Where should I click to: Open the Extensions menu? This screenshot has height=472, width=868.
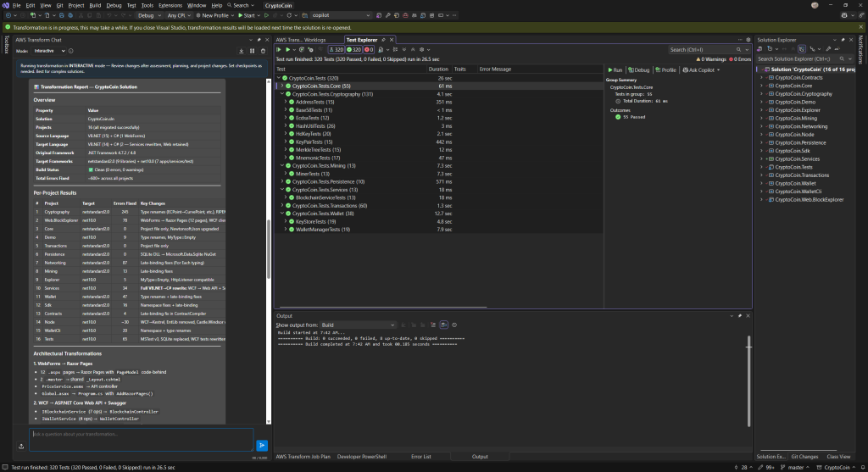170,5
